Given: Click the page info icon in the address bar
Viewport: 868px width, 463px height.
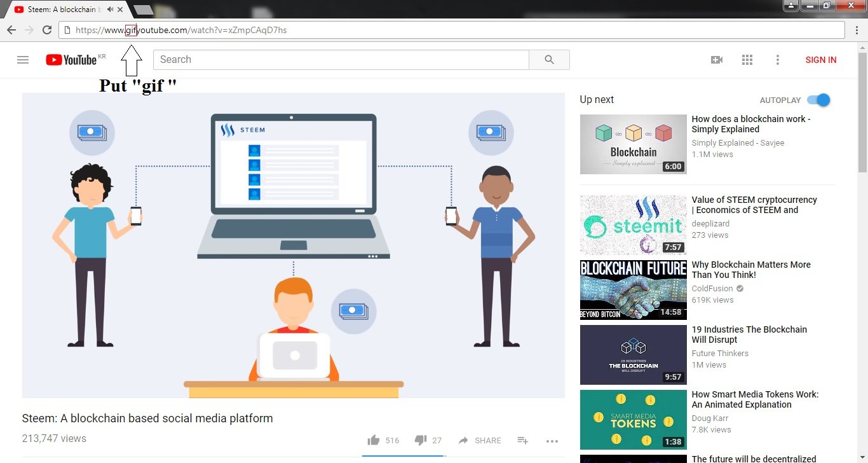Looking at the screenshot, I should [x=67, y=30].
